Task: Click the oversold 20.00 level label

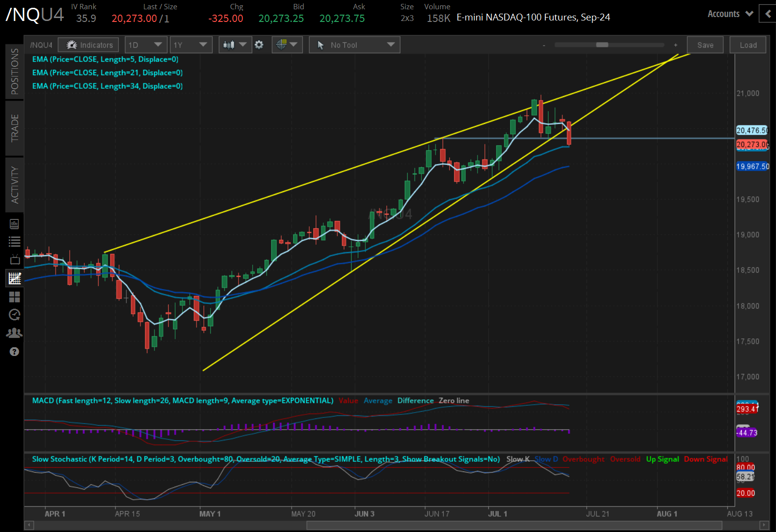Action: [745, 493]
